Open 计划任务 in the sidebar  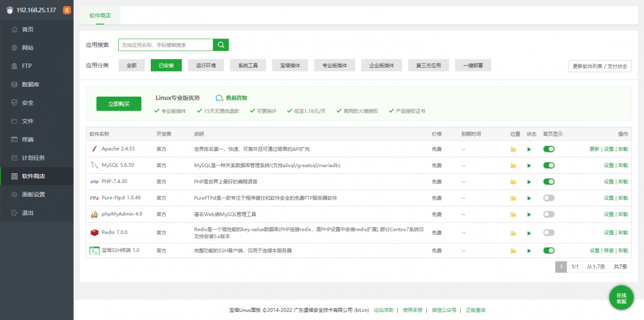(x=37, y=158)
